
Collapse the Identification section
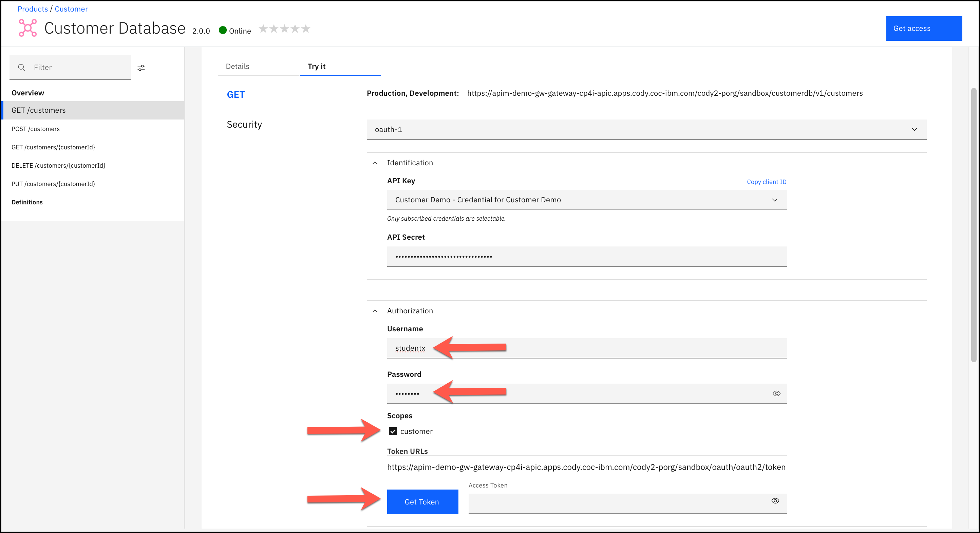click(x=375, y=163)
